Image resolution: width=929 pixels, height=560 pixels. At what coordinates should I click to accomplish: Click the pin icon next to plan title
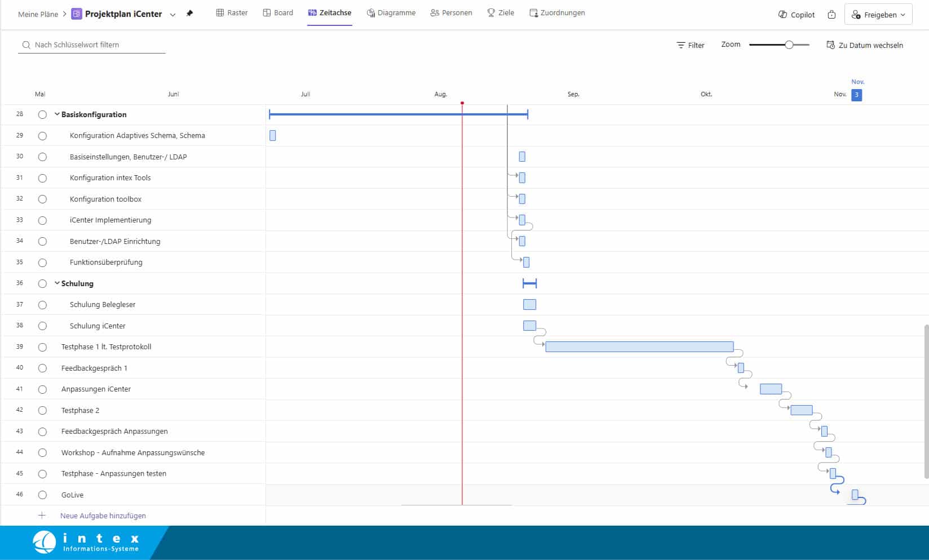point(189,14)
